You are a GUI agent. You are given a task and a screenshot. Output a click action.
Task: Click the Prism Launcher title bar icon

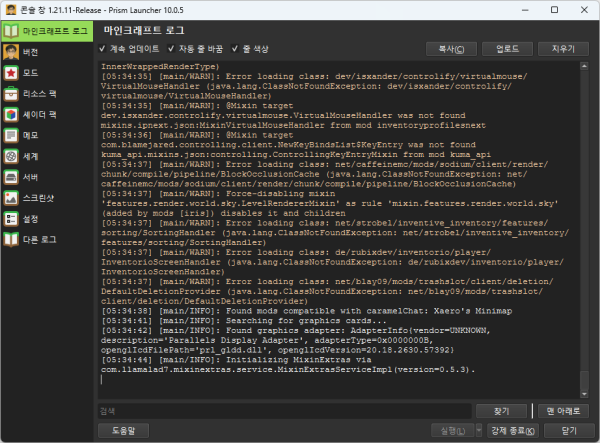11,10
